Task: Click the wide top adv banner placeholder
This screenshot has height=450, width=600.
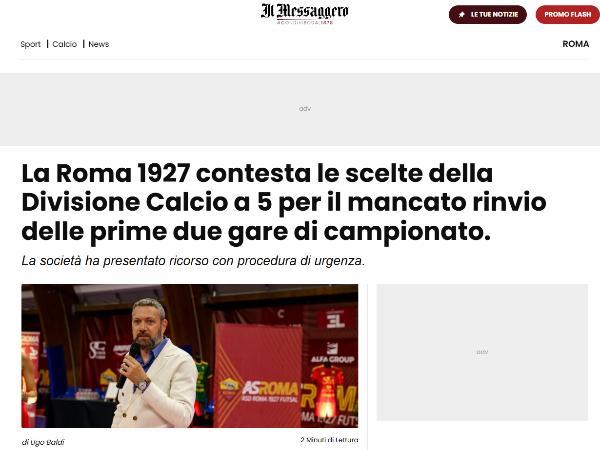Action: pos(300,109)
